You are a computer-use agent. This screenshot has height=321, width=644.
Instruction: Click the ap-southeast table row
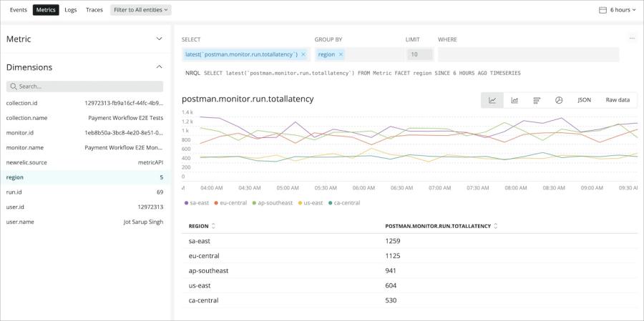[409, 270]
